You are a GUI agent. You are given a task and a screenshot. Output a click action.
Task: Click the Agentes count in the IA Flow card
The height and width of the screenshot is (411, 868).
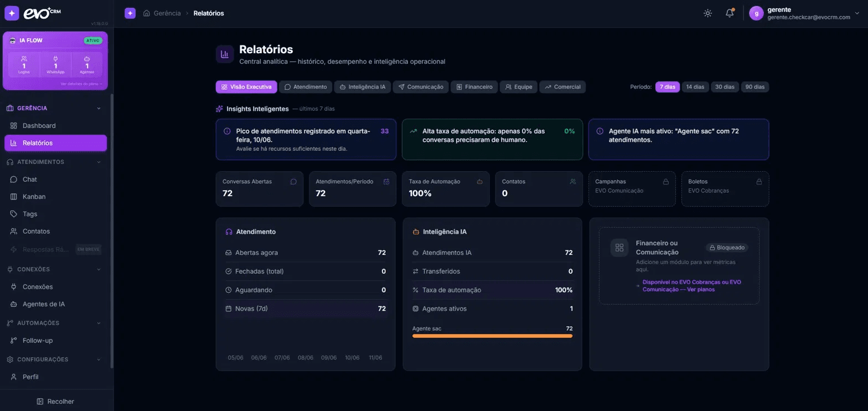click(x=87, y=66)
